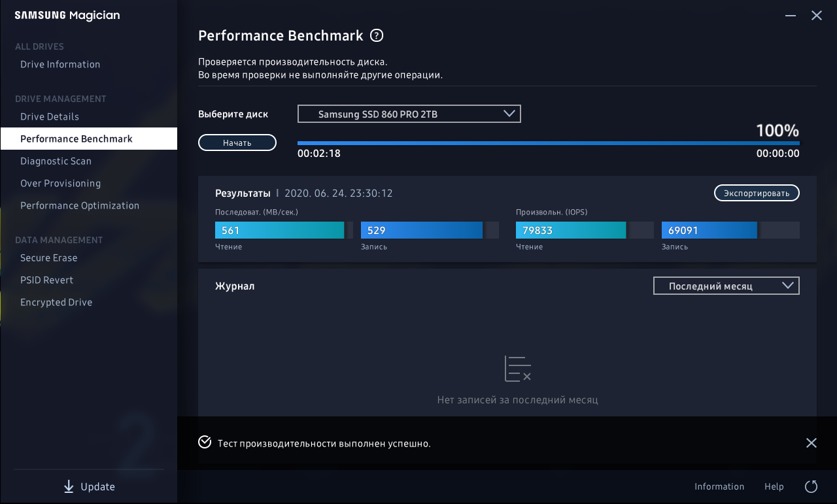Click the help question mark icon
Viewport: 837px width, 504px height.
377,35
